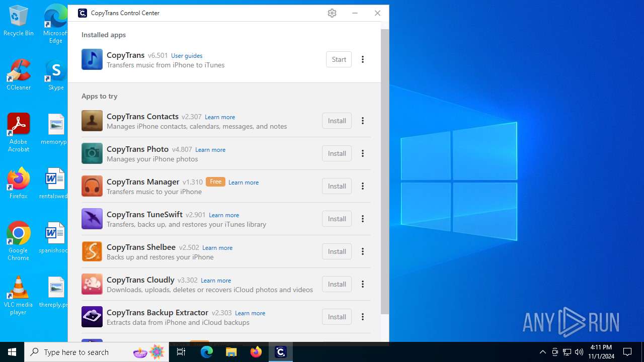Install CopyTrans Shelbee
Image resolution: width=644 pixels, height=362 pixels.
tap(337, 251)
